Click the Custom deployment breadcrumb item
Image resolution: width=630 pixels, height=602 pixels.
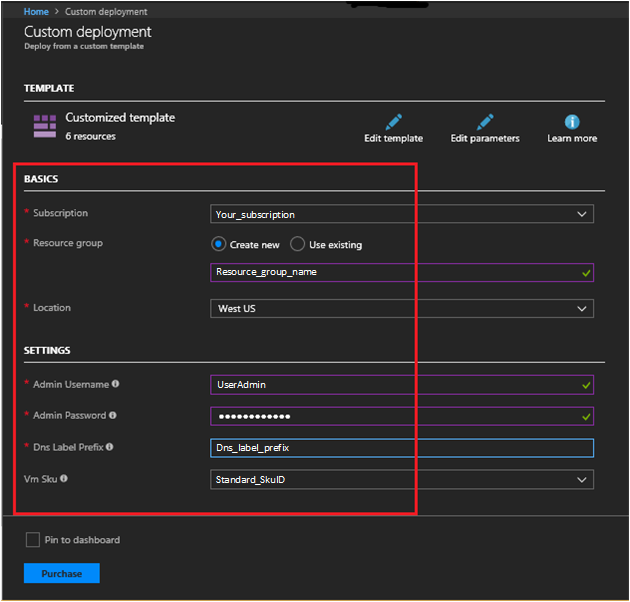click(106, 12)
